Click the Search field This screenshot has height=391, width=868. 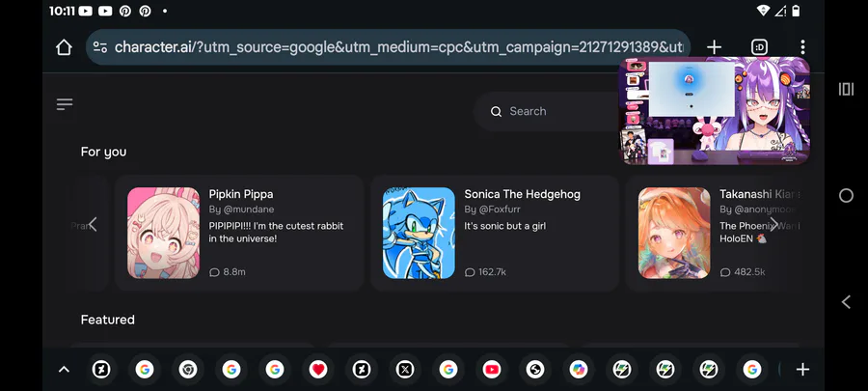tap(548, 111)
